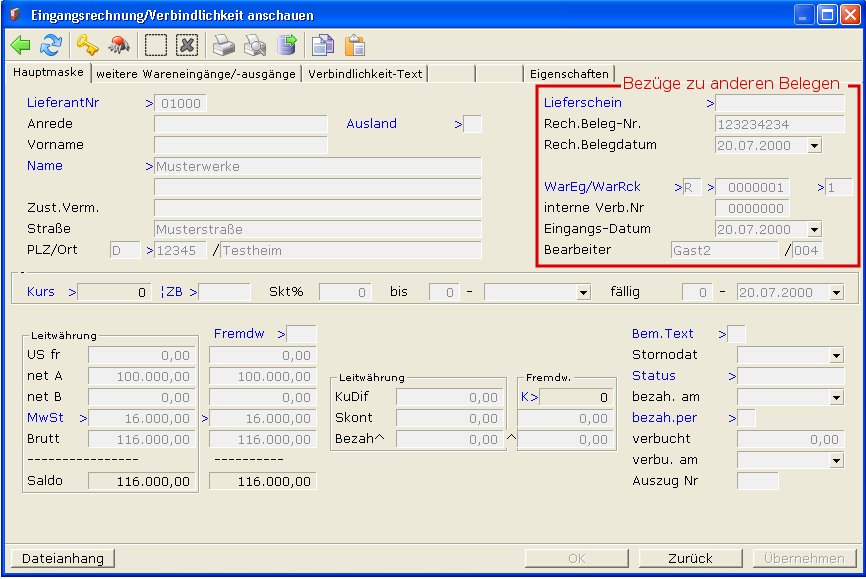This screenshot has height=579, width=866.
Task: Click the yellow key icon
Action: coord(88,45)
